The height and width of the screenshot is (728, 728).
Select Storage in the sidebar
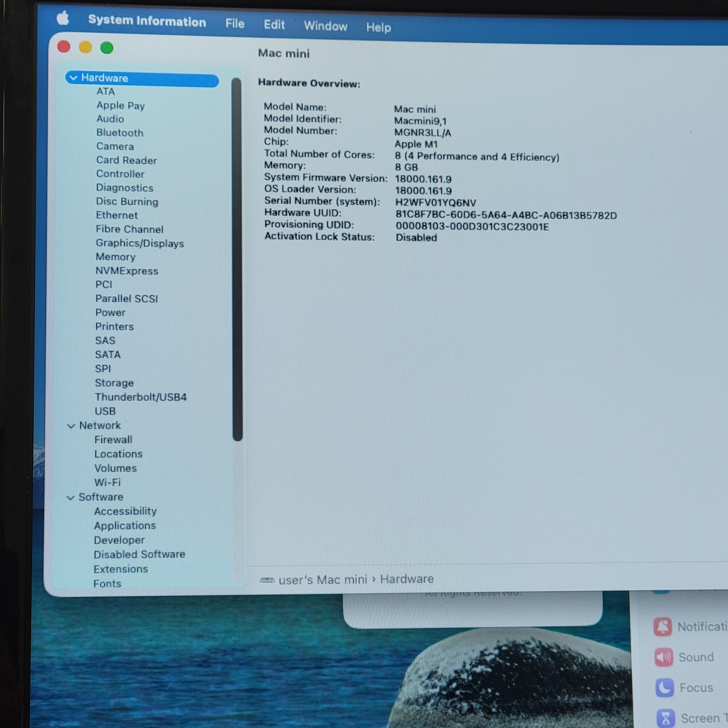tap(114, 383)
